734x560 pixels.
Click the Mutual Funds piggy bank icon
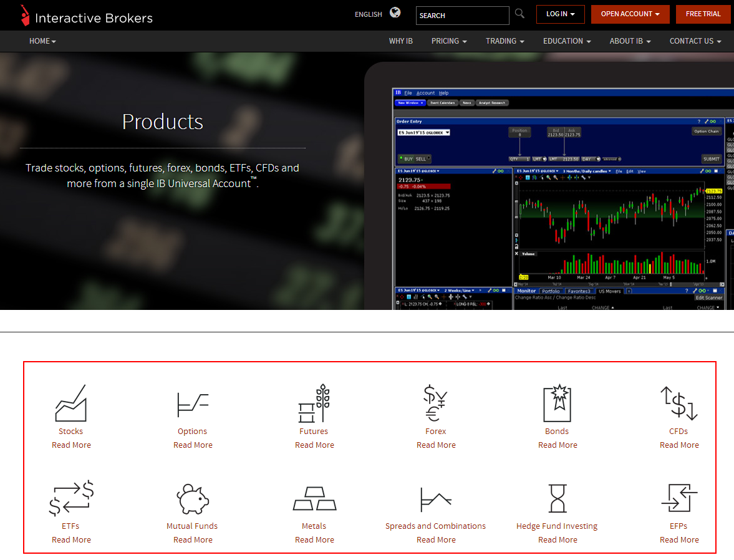tap(193, 499)
